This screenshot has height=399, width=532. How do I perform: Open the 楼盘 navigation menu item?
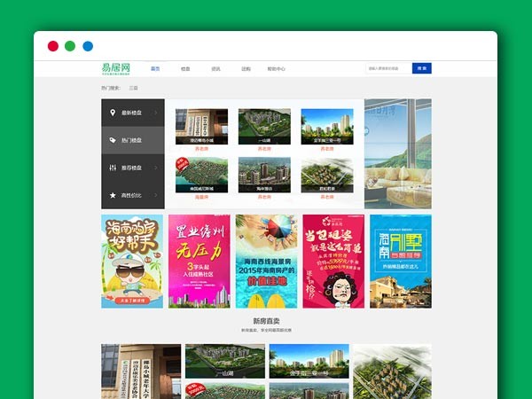[185, 68]
